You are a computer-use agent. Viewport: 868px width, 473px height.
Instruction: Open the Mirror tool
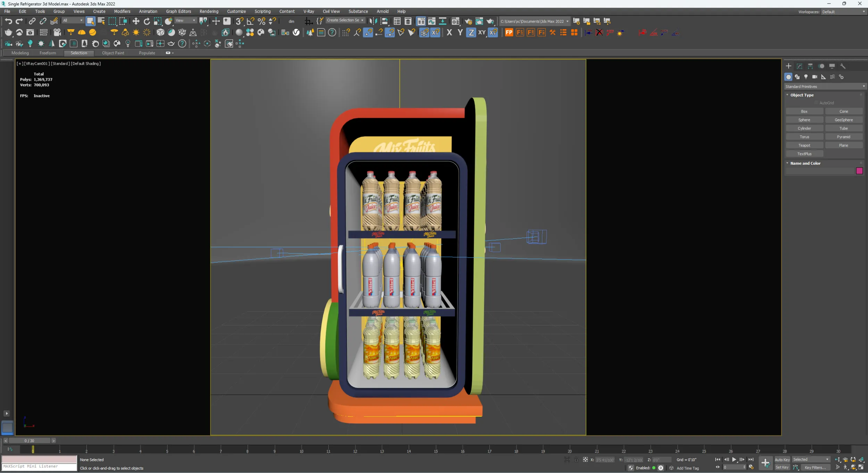pos(373,21)
